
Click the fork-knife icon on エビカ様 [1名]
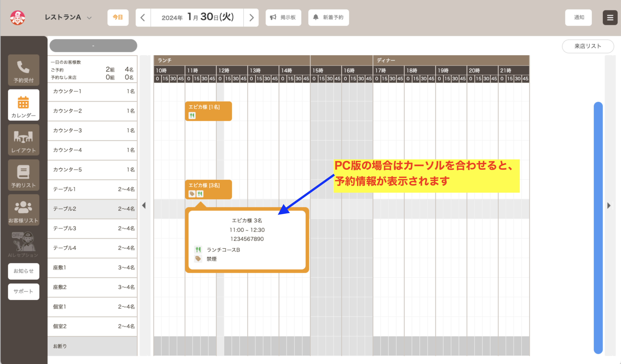(192, 115)
